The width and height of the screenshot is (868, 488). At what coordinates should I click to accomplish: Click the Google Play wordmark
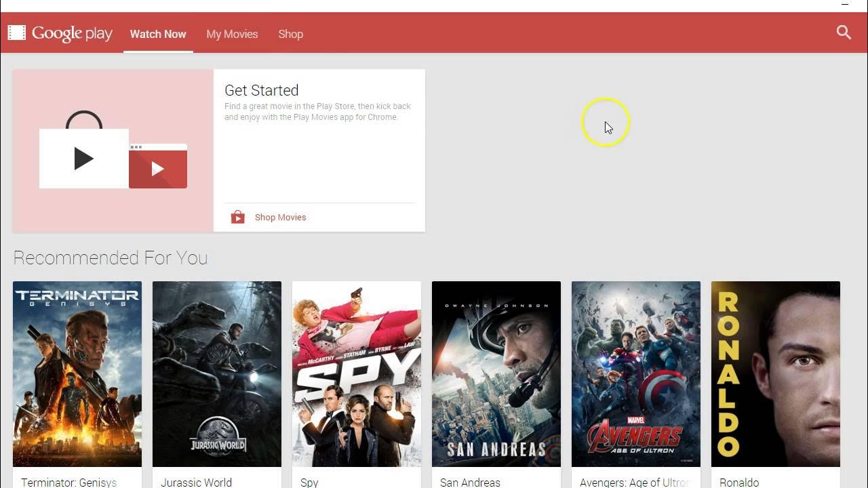coord(72,33)
